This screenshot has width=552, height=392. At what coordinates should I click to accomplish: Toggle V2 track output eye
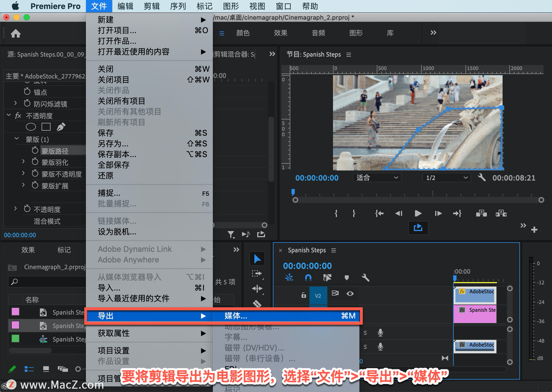[350, 293]
